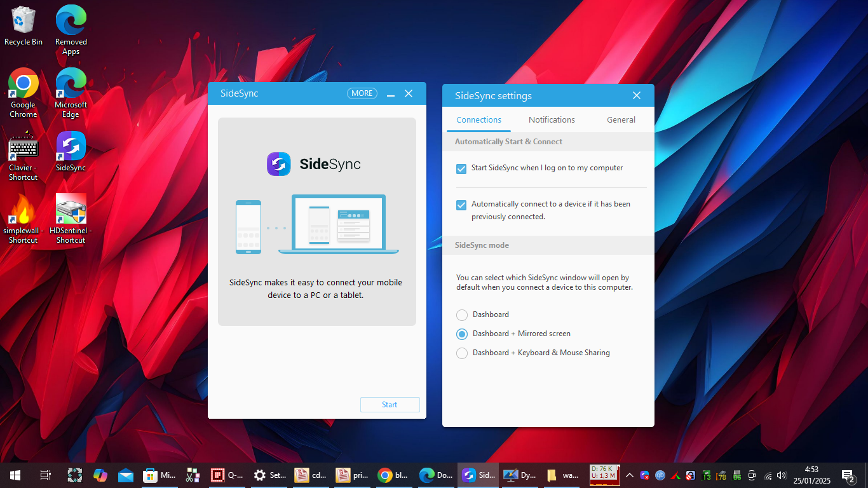Image resolution: width=868 pixels, height=488 pixels.
Task: Close the SideSync main window
Action: (x=409, y=93)
